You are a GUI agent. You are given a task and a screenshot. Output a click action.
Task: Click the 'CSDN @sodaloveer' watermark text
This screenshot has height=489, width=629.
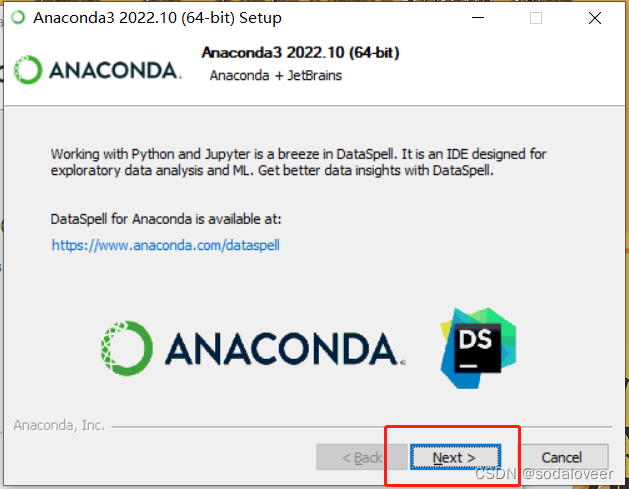pyautogui.click(x=544, y=474)
